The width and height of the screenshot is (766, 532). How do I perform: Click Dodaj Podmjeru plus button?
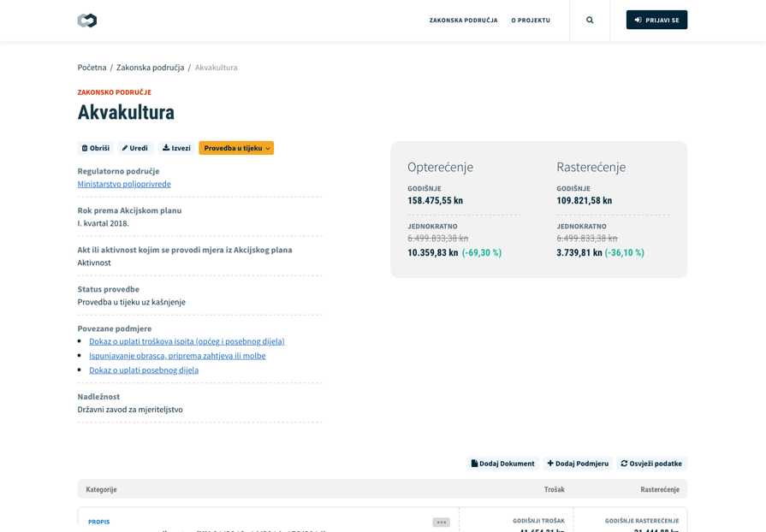pos(578,464)
